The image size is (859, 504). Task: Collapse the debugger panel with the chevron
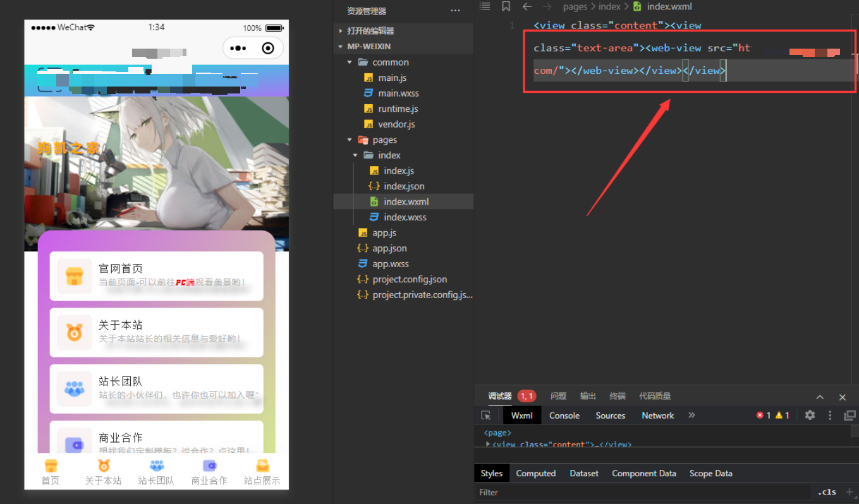pos(820,397)
